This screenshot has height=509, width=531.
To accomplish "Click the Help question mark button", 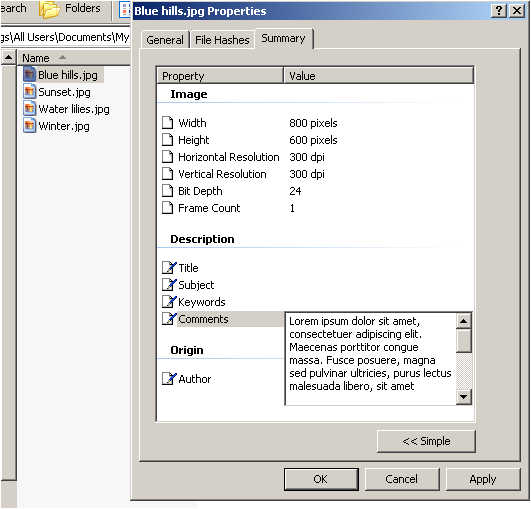I will pos(499,11).
